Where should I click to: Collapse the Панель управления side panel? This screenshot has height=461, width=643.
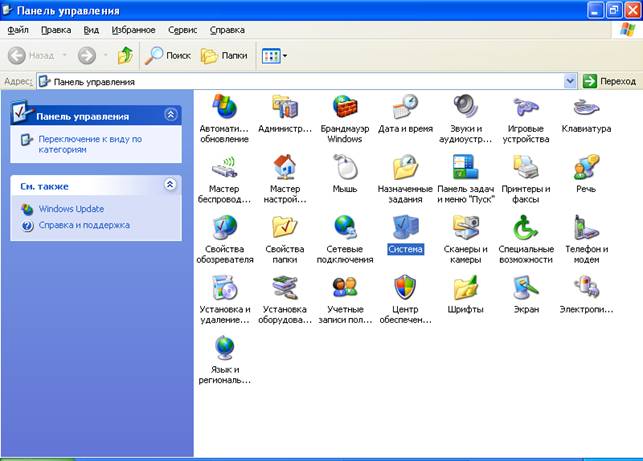click(171, 114)
